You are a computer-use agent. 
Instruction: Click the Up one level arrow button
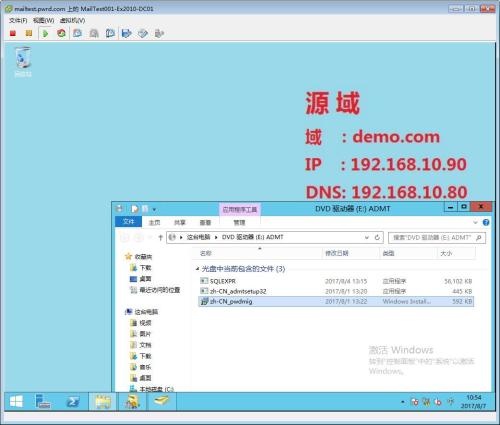coord(160,237)
